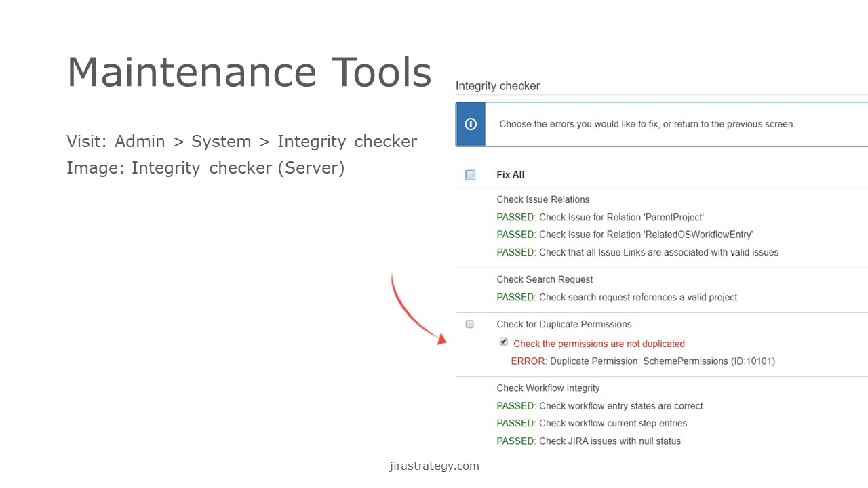Click 'search request references a valid project' line
The height and width of the screenshot is (488, 868).
point(616,297)
